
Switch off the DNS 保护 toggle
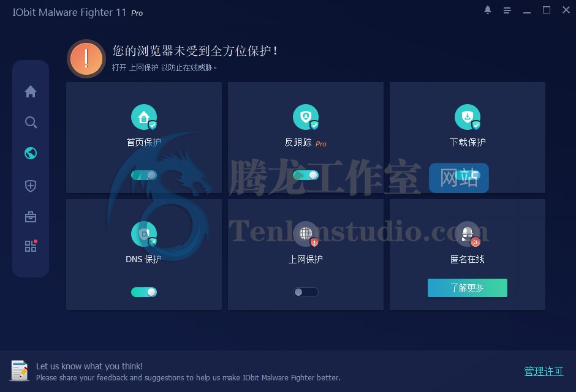click(x=144, y=292)
